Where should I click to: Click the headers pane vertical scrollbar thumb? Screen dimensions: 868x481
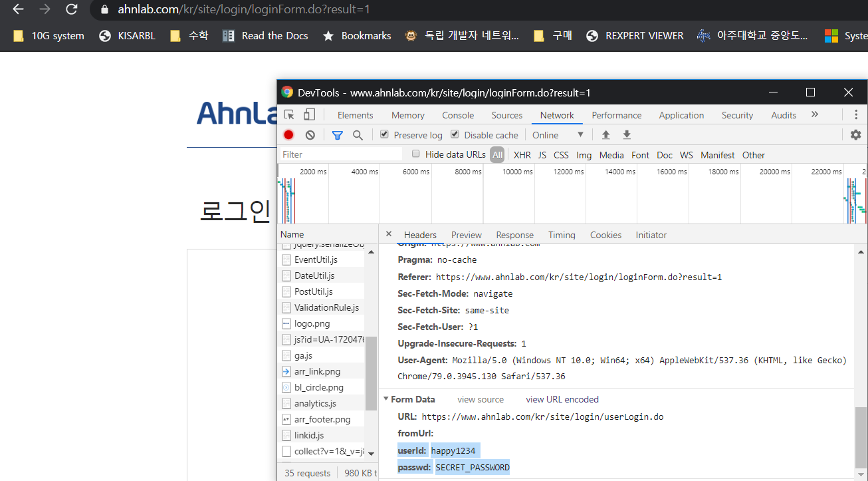(861, 438)
